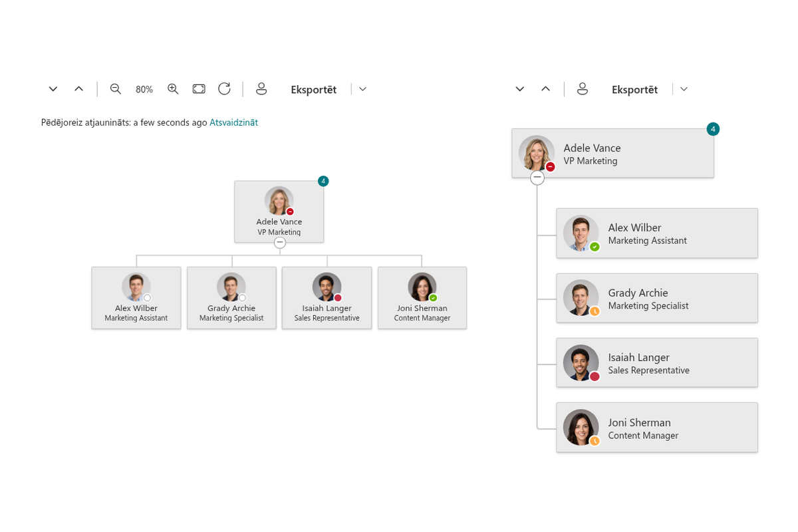The height and width of the screenshot is (532, 798).
Task: Click Joni Sherman photo in horizontal chart
Action: coord(422,287)
